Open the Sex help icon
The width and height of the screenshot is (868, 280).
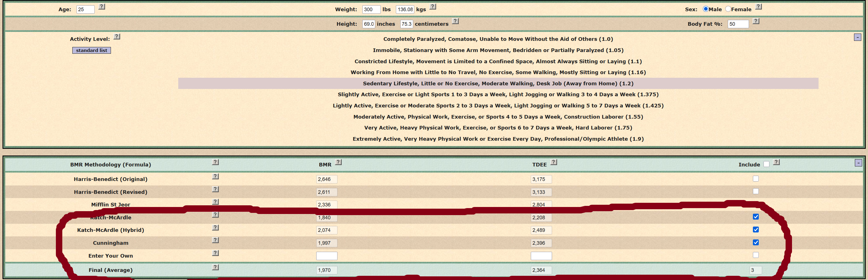758,7
